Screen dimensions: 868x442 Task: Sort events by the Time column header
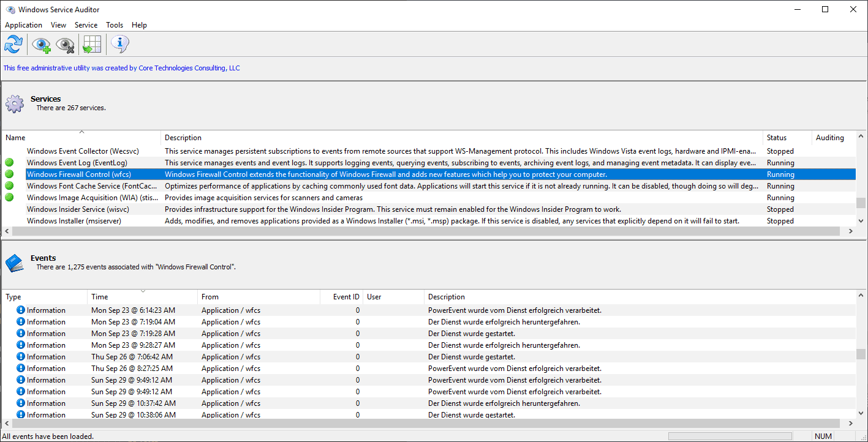pyautogui.click(x=142, y=297)
